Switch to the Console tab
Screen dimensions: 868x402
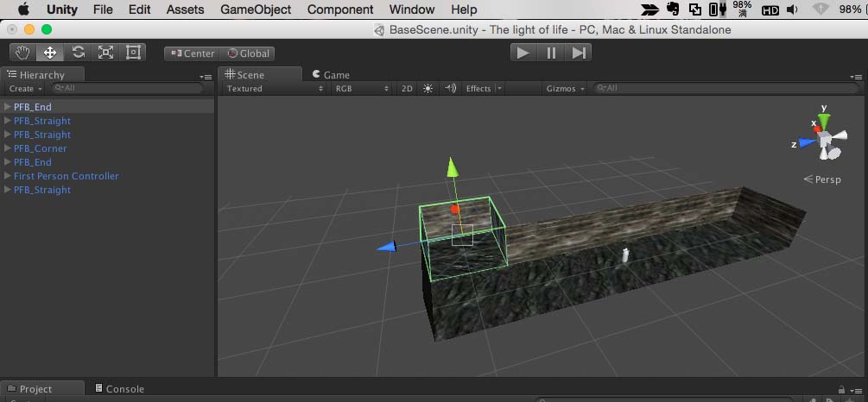click(x=119, y=389)
